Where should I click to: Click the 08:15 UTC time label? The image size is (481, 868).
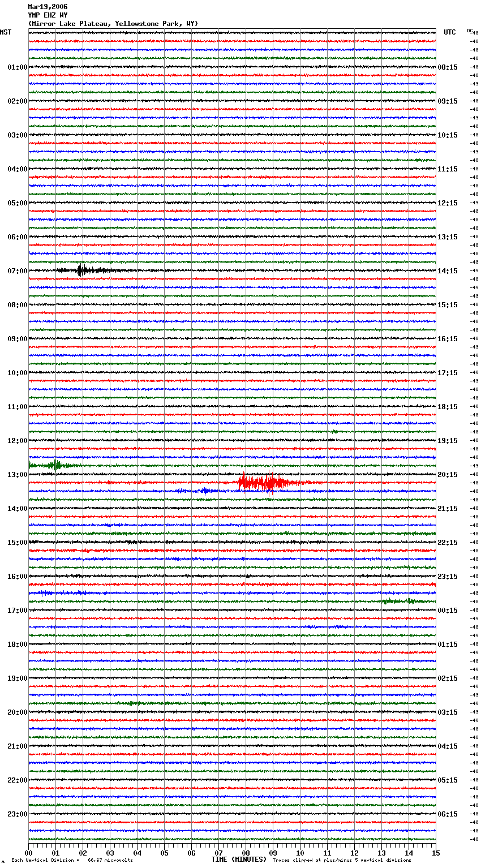click(448, 67)
